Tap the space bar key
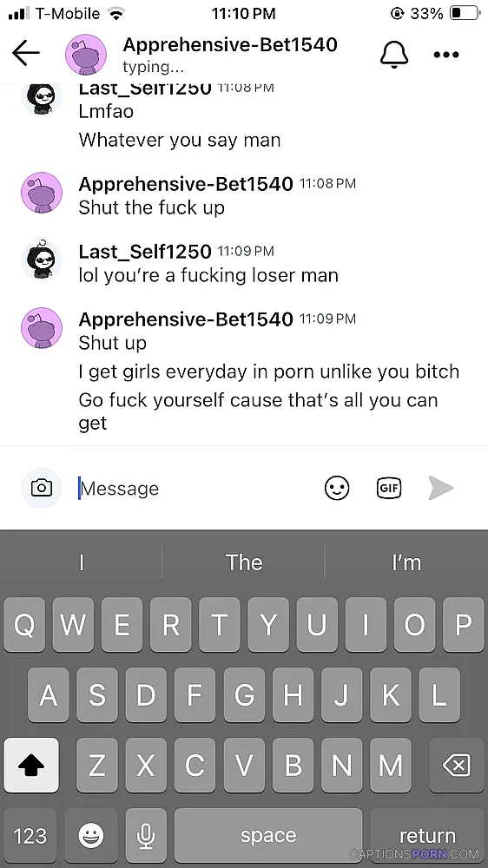The width and height of the screenshot is (488, 868). pos(268,835)
